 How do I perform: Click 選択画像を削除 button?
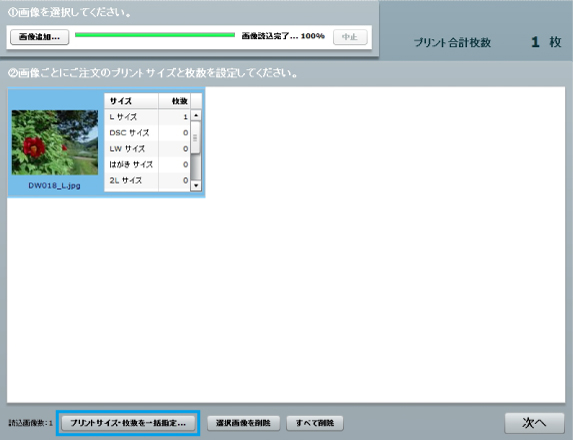[x=243, y=423]
